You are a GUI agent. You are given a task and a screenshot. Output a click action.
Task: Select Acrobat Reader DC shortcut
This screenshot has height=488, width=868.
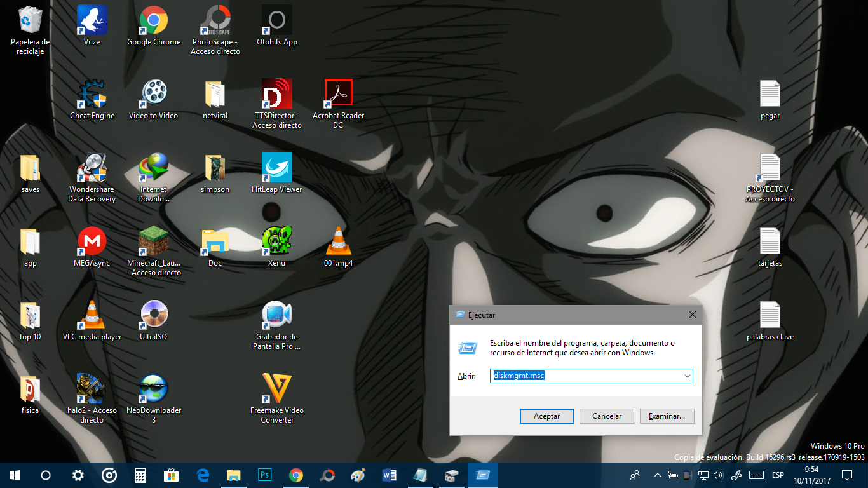(338, 104)
